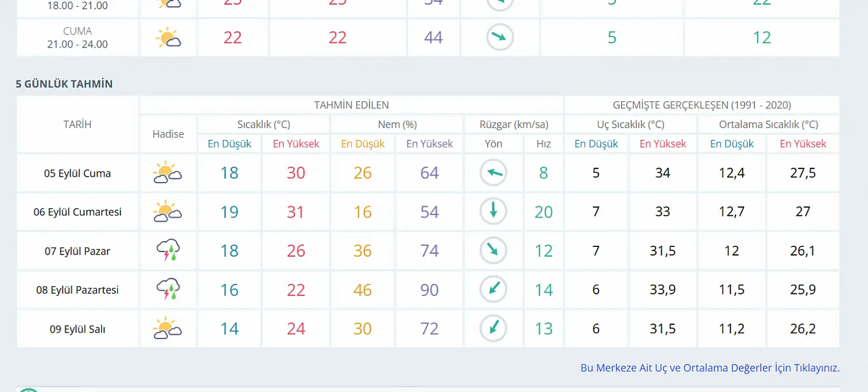Click the '09 Eylül Salı' date cell
This screenshot has width=868, height=392.
coord(77,329)
